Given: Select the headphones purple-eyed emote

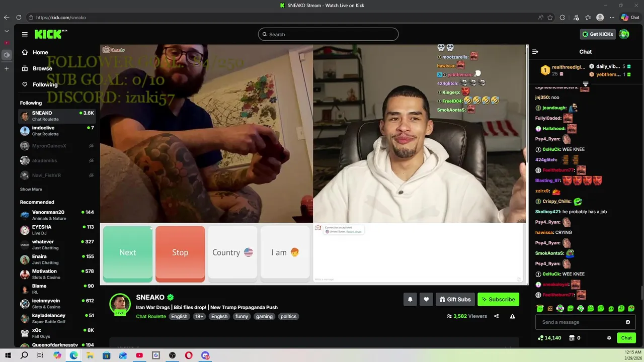Looking at the screenshot, I should click(560, 308).
